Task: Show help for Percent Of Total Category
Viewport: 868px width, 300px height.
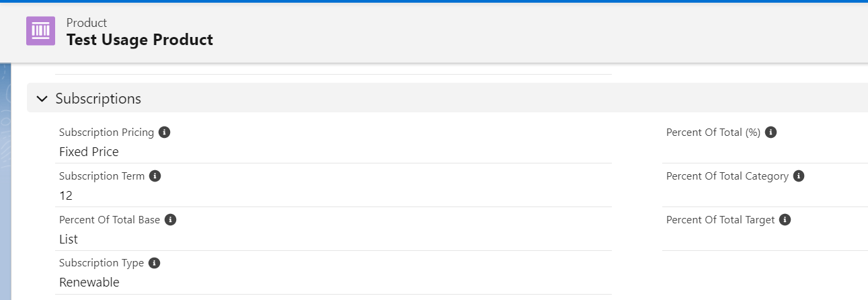Action: [799, 176]
